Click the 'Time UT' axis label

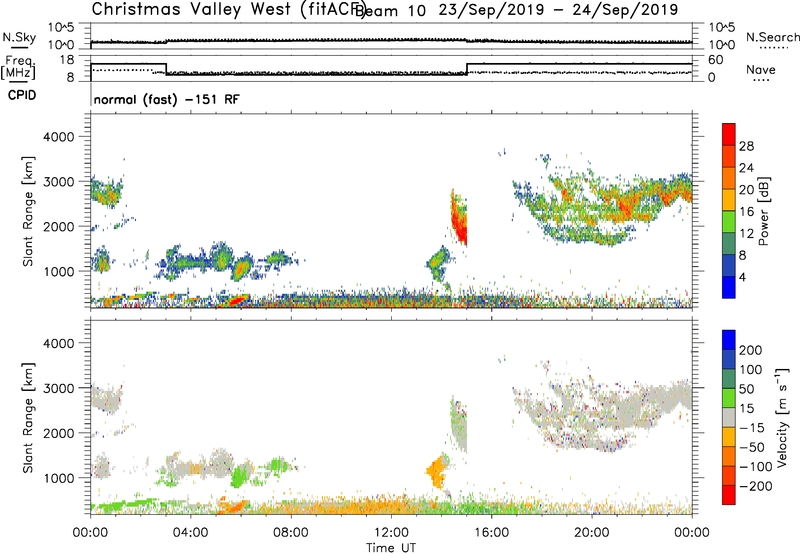pyautogui.click(x=391, y=548)
